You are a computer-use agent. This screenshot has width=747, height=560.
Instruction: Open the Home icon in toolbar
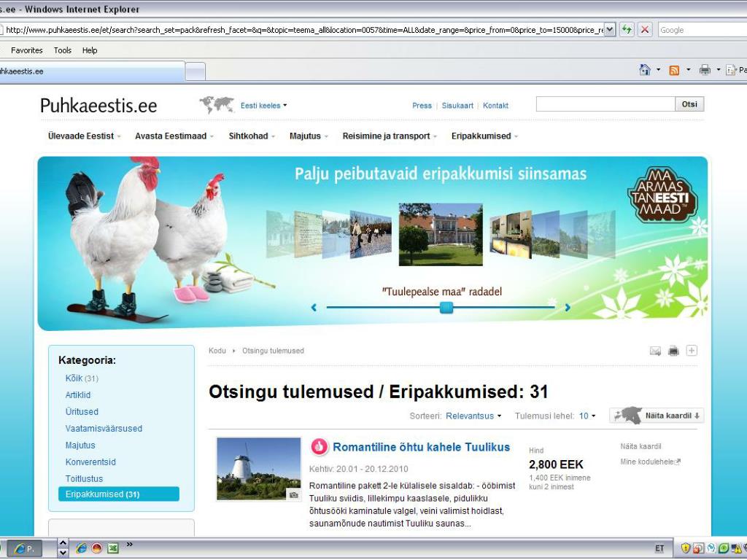[645, 70]
